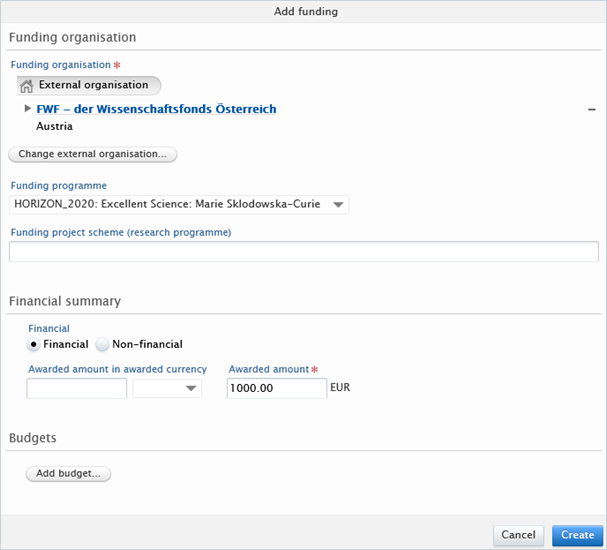Open FWF – der Wissenschaftsfonds Österreich link
This screenshot has height=550, width=607.
click(x=156, y=109)
